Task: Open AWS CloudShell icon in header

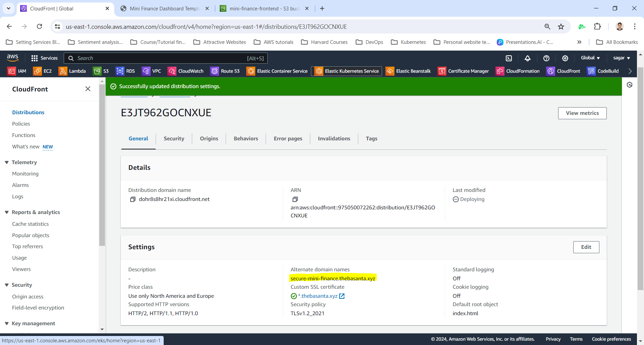Action: pos(509,58)
